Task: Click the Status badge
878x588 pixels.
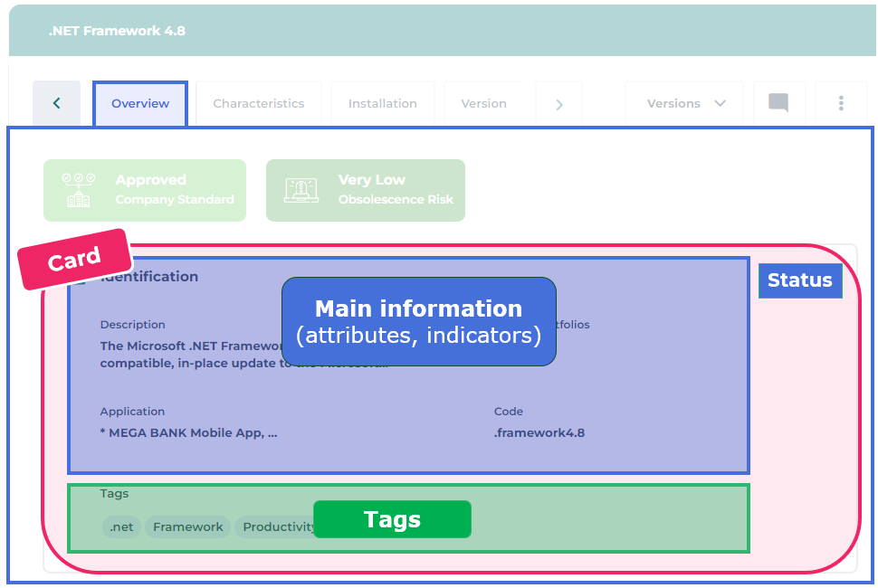Action: [x=799, y=280]
